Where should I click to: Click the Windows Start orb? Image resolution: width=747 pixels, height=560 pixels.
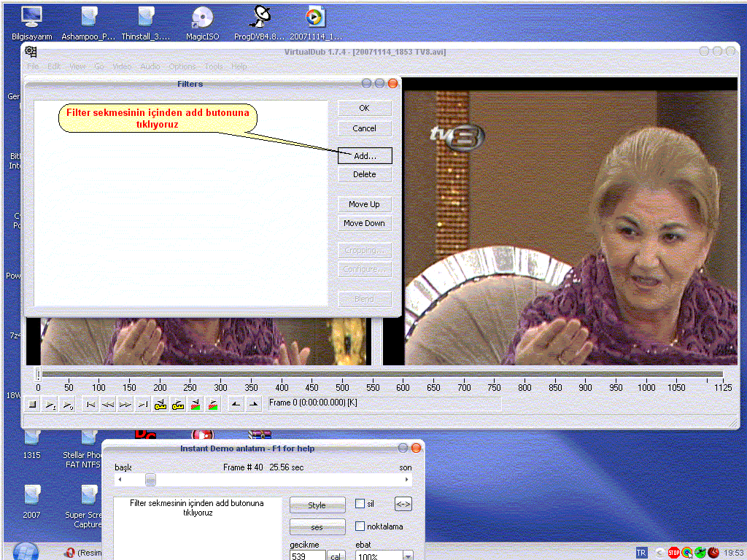click(x=26, y=551)
